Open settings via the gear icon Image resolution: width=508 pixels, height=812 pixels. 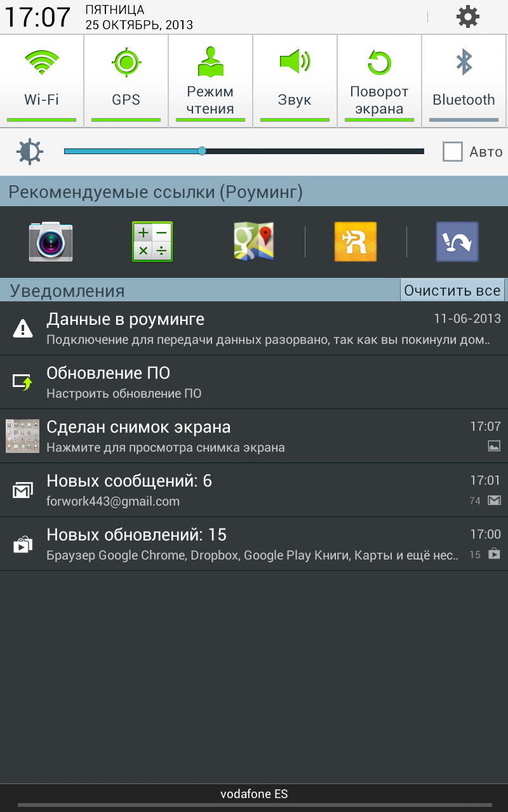pyautogui.click(x=468, y=16)
